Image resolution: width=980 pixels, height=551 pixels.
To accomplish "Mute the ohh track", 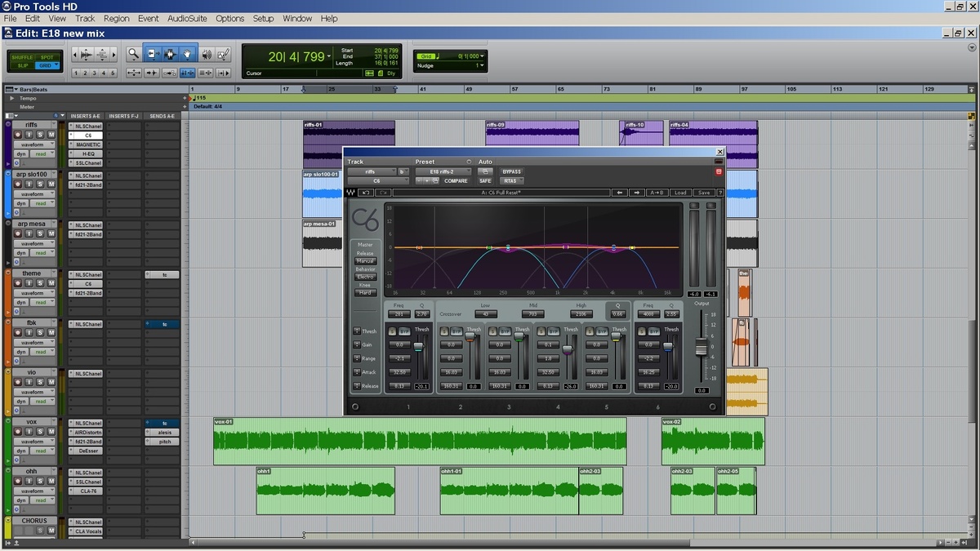I will pyautogui.click(x=51, y=481).
